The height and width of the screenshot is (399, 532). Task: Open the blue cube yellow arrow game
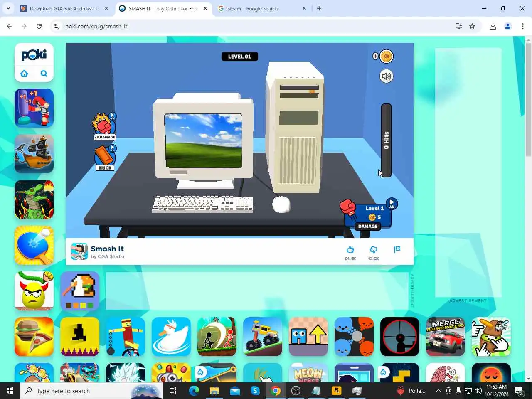pos(308,337)
